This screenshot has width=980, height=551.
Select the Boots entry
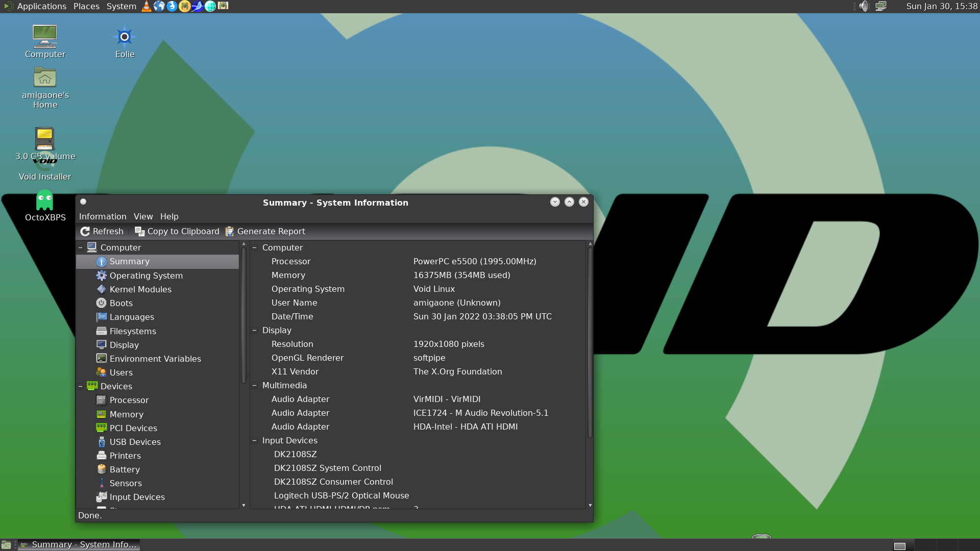coord(157,303)
